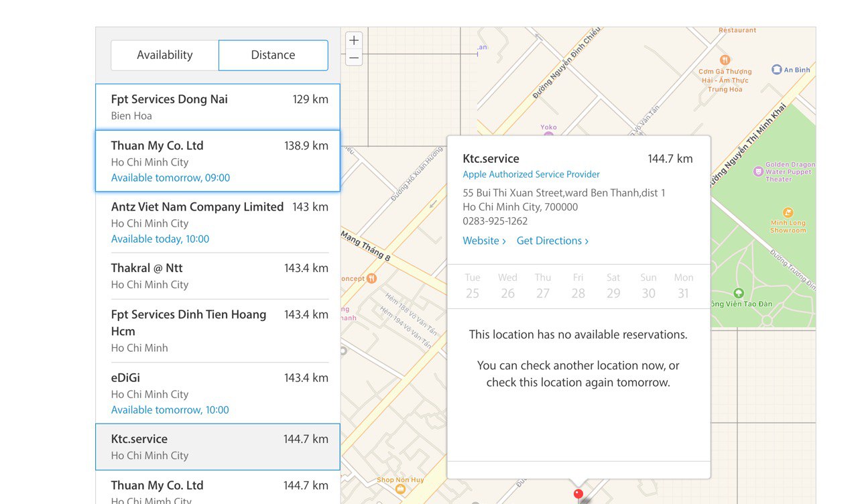
Task: Click the An Binh map marker icon
Action: tap(776, 69)
